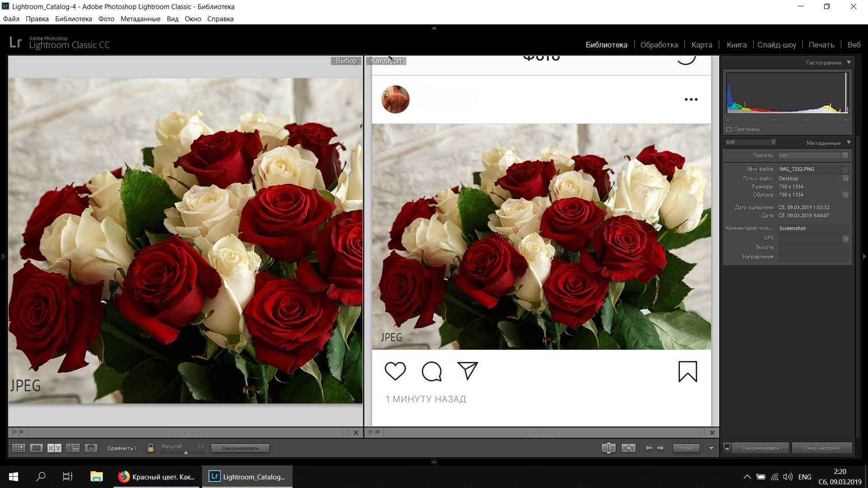Open Firefox window in taskbar
Viewport: 868px width, 488px height.
(x=156, y=477)
